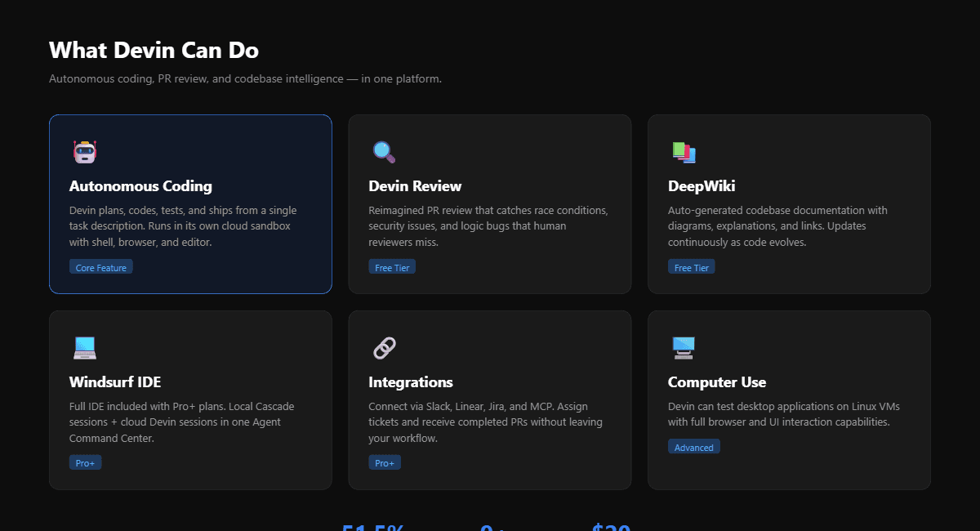The image size is (980, 531).
Task: Open the Devin Review card
Action: (489, 204)
